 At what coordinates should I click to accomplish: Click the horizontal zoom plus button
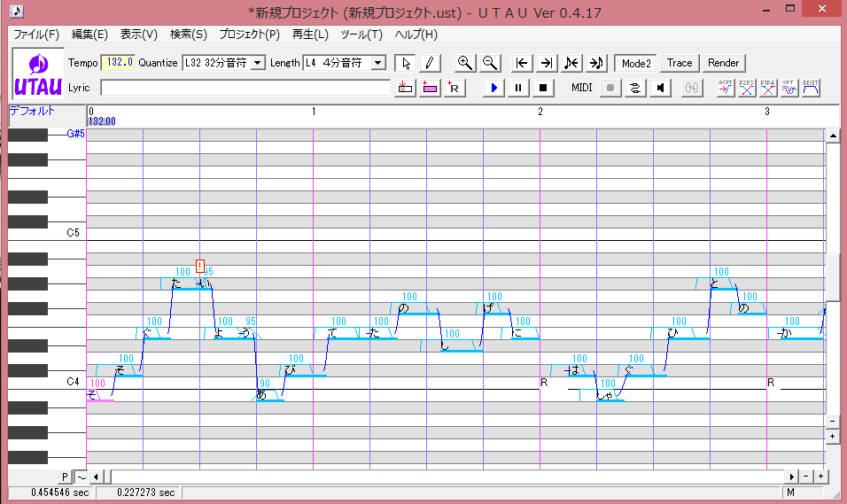pyautogui.click(x=820, y=477)
